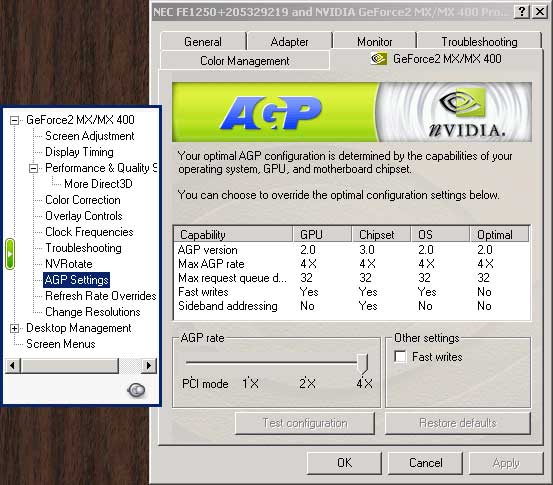Click the AGP rate slider thumb
The image size is (553, 485).
click(362, 364)
